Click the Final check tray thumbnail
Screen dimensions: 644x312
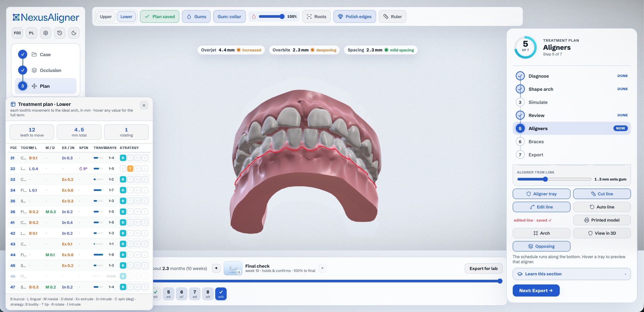tap(233, 268)
